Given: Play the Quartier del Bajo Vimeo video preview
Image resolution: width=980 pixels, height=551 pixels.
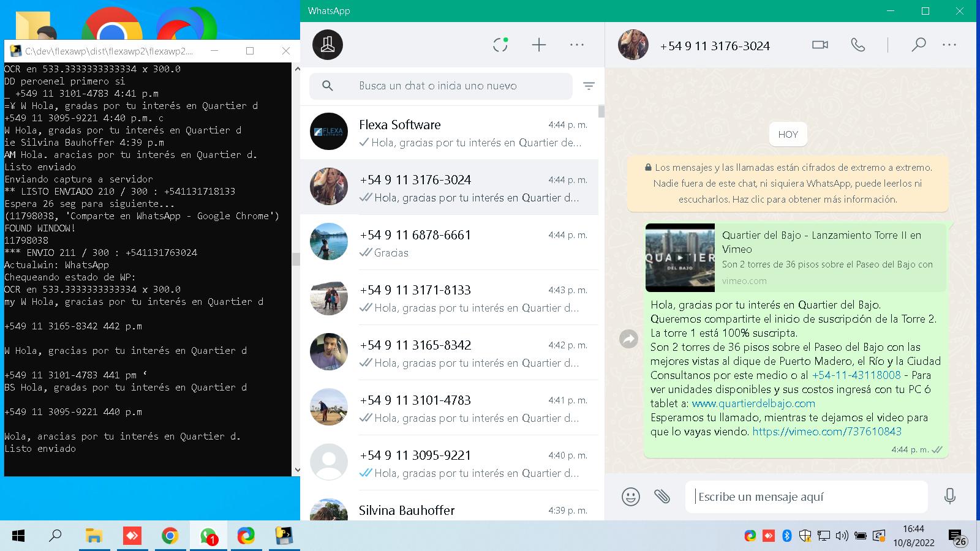Looking at the screenshot, I should coord(680,258).
